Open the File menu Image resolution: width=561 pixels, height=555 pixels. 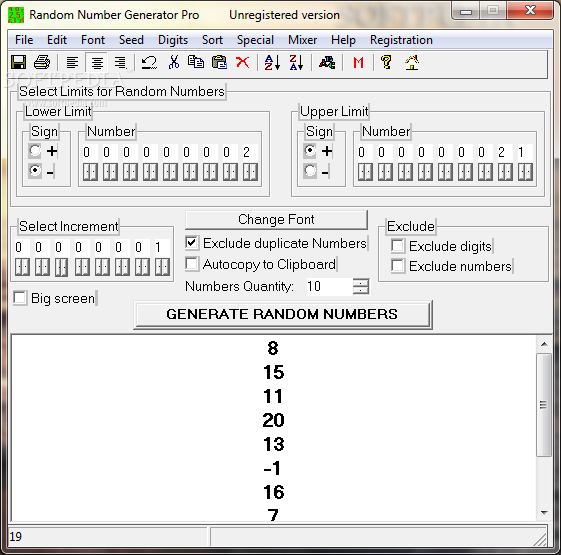pyautogui.click(x=24, y=40)
